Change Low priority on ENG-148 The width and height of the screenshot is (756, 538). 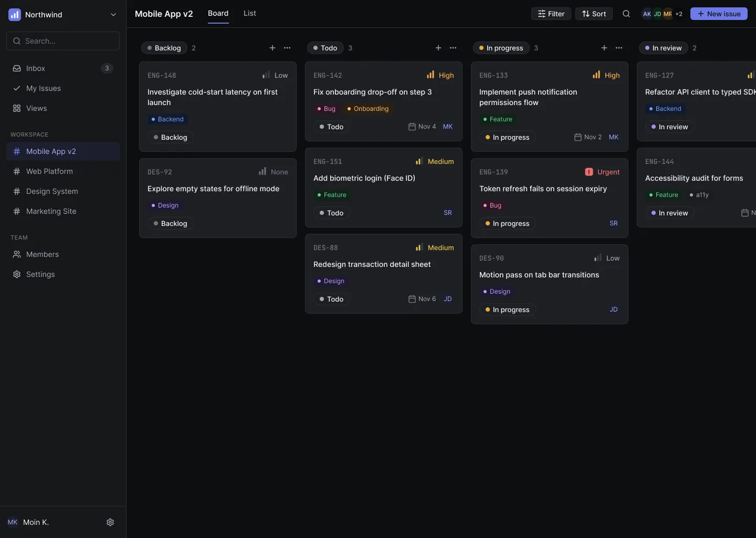tap(275, 75)
